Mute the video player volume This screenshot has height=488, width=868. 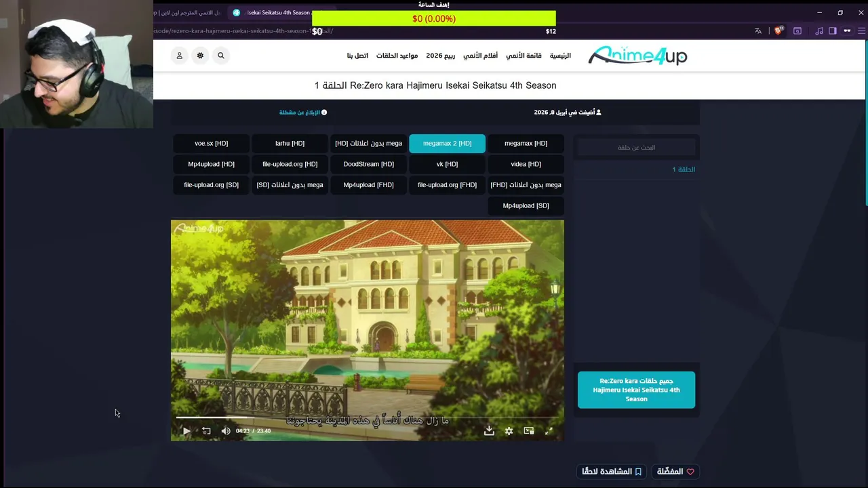pyautogui.click(x=226, y=431)
